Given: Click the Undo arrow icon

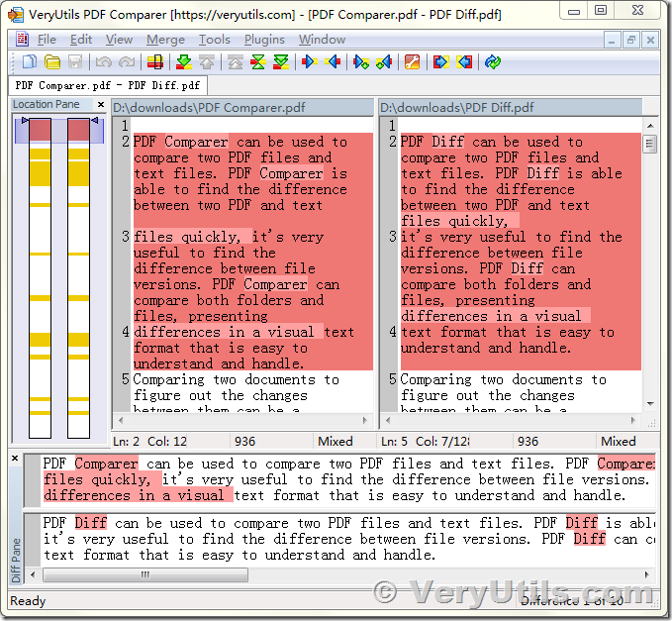Looking at the screenshot, I should [103, 62].
